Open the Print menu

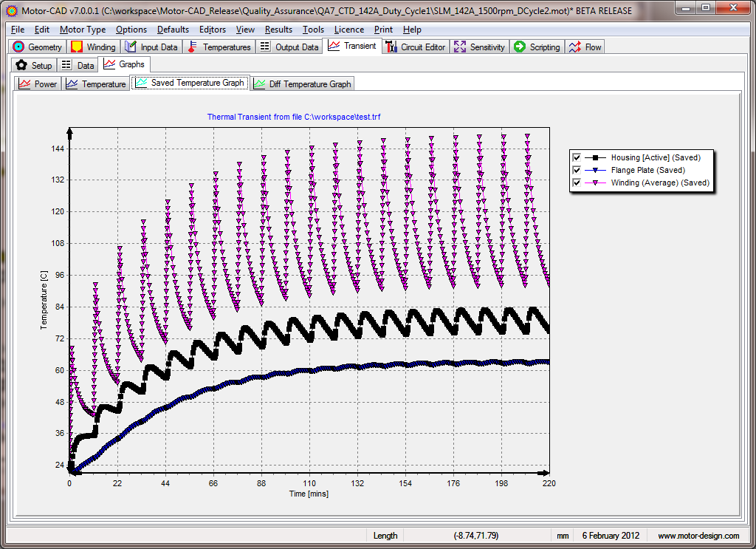(x=383, y=30)
